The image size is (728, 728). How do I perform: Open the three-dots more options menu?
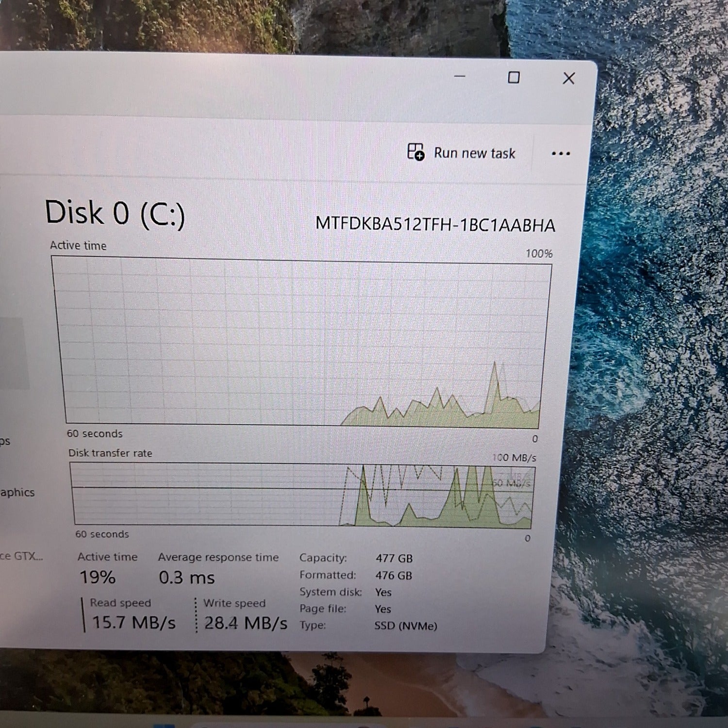(x=561, y=154)
